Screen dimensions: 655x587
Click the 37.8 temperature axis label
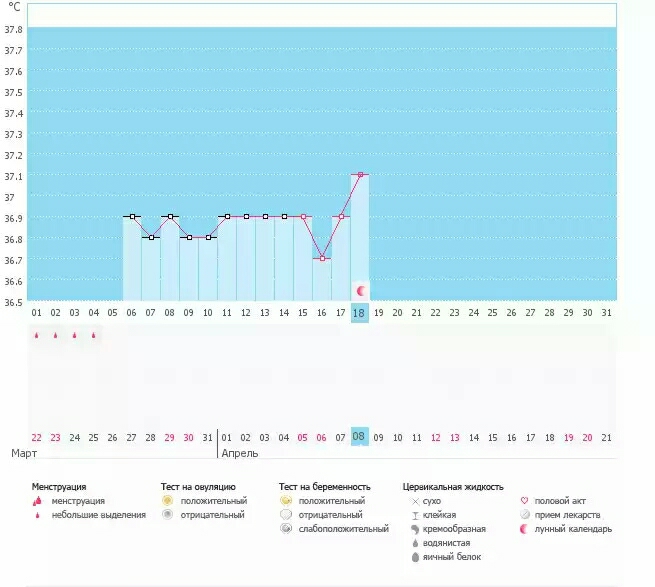tap(13, 30)
